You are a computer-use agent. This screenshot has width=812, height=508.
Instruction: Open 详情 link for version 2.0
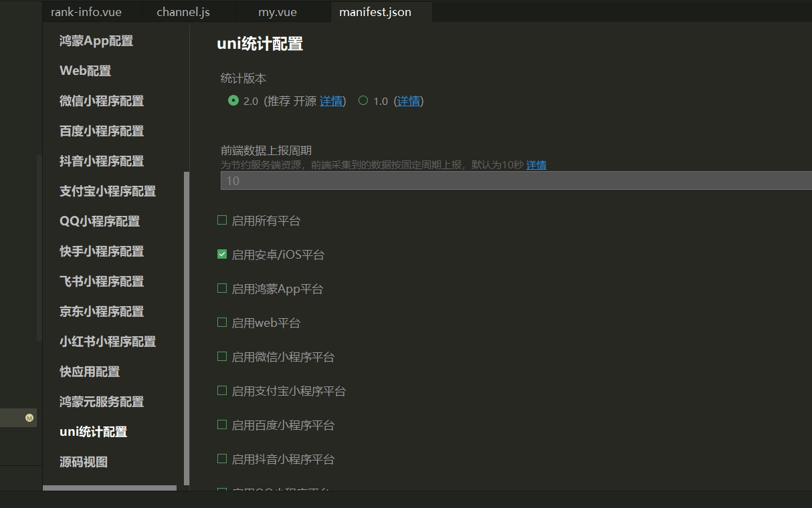[331, 101]
